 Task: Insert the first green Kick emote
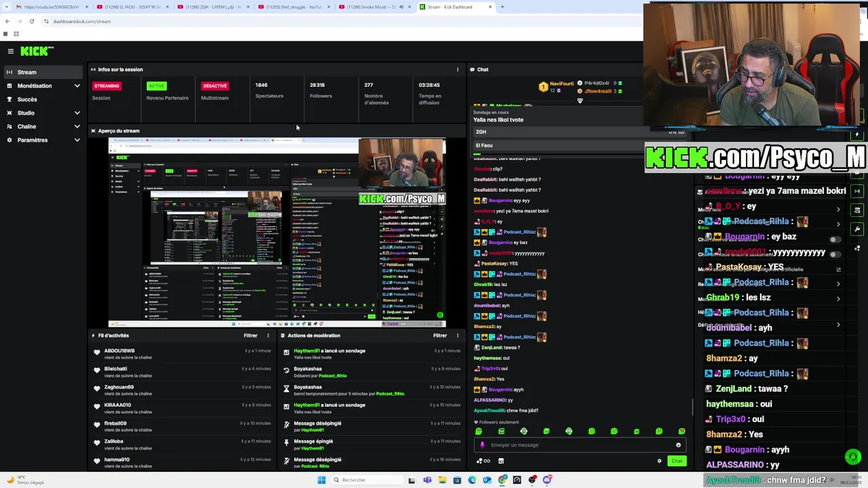click(479, 431)
